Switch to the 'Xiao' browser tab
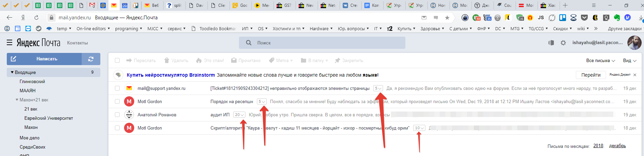The image size is (644, 156). tap(548, 5)
